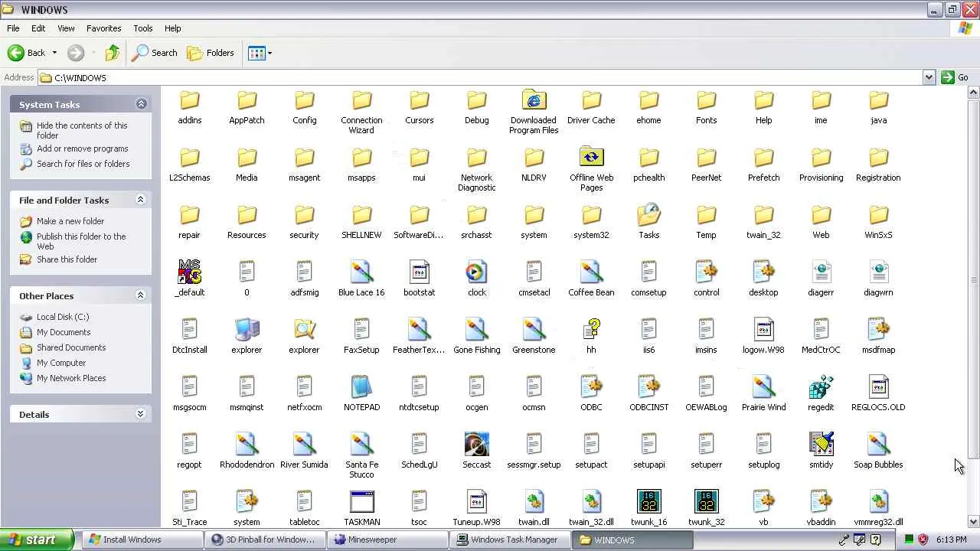Select the ODBC settings file icon
Viewport: 980px width, 551px height.
point(591,387)
